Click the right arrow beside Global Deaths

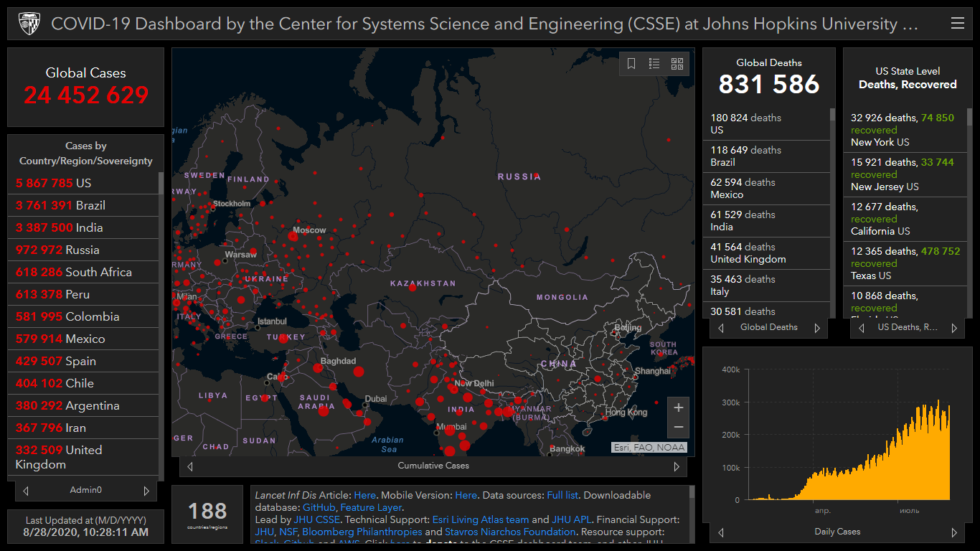816,328
